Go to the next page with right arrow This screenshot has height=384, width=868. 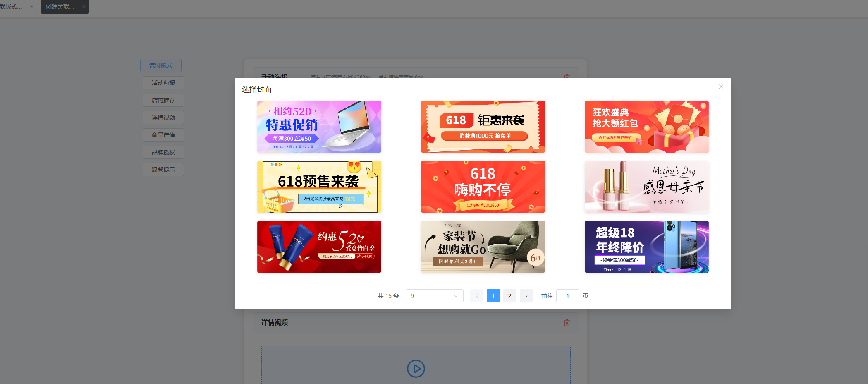pos(526,296)
